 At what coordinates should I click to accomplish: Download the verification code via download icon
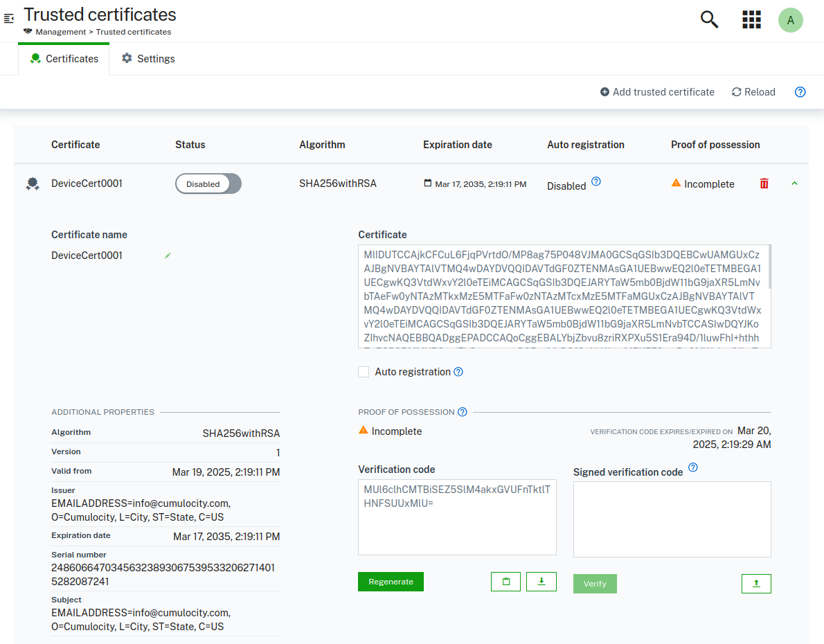coord(541,581)
